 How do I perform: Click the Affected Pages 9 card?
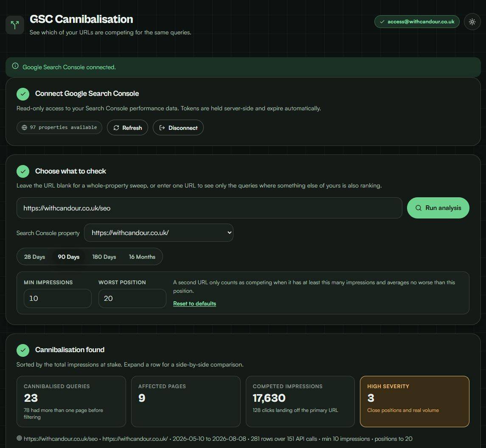[x=185, y=401]
